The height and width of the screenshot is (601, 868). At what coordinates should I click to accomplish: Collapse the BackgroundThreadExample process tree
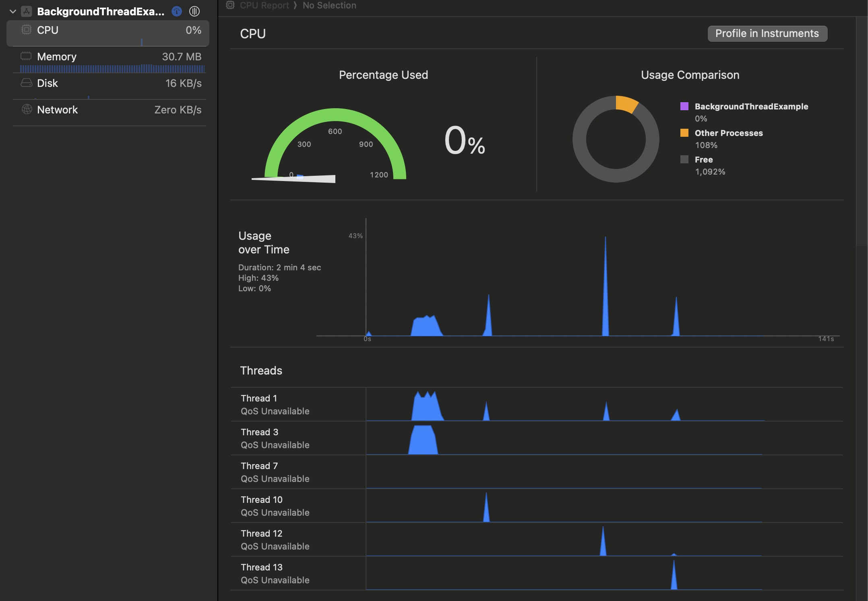pos(13,11)
